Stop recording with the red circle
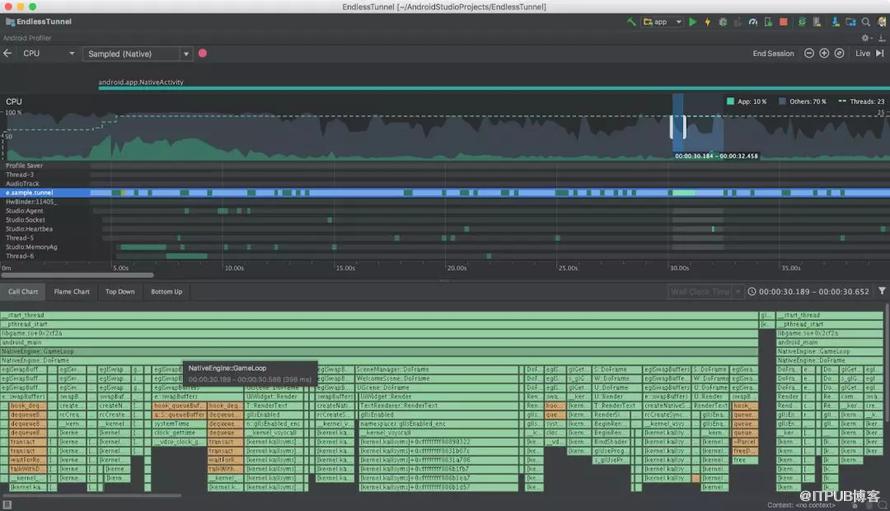Image resolution: width=890 pixels, height=511 pixels. click(203, 53)
